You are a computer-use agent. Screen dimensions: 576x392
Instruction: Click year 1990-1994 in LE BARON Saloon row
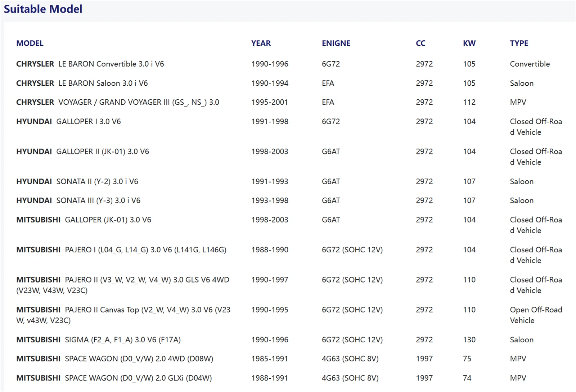click(270, 83)
